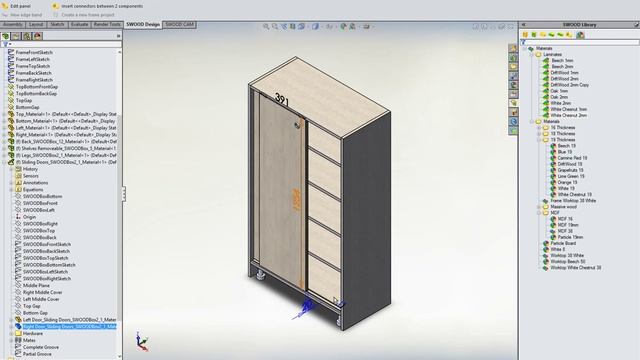Click the Edit Appearance sphere icon
The height and width of the screenshot is (360, 640).
click(x=343, y=27)
